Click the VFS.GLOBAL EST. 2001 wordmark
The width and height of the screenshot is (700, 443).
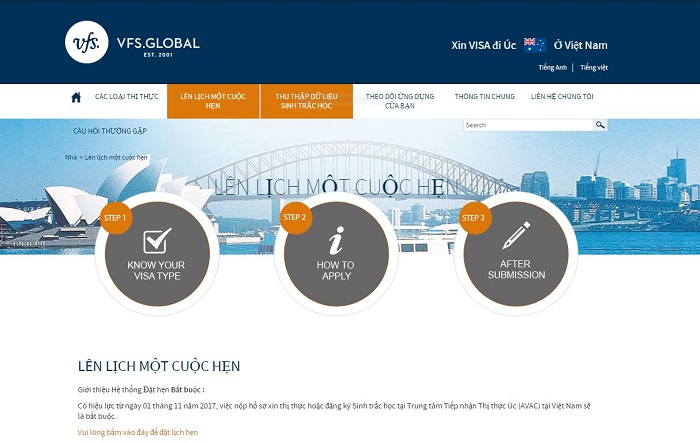[x=158, y=46]
